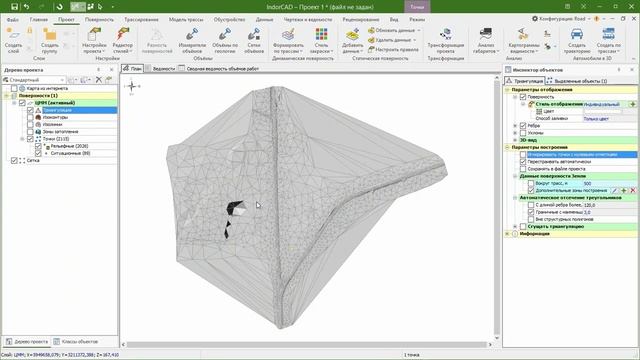
Task: Collapse Точки (2115) tree node
Action: point(22,139)
